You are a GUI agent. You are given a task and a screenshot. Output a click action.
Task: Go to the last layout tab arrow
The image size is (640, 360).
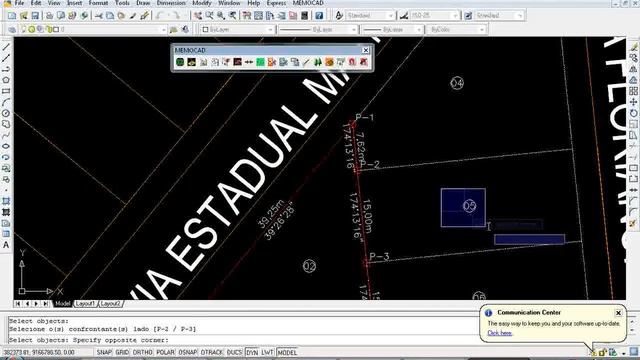pos(46,304)
